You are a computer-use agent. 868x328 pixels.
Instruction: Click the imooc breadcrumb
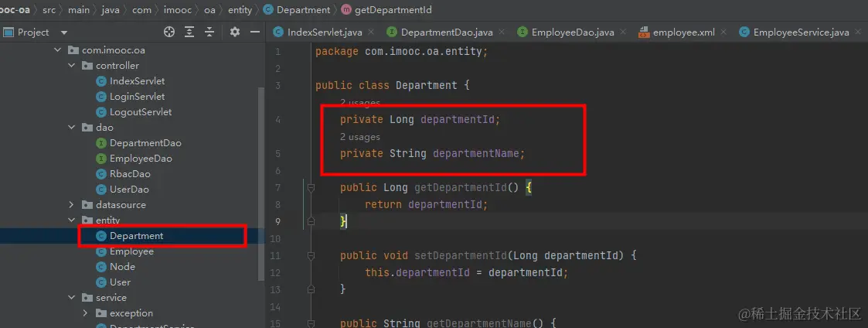point(178,10)
